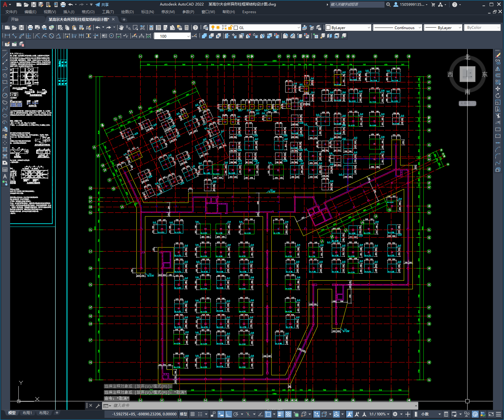Click the Solid Union icon in modeling toolbar
The image size is (504, 420).
tap(204, 36)
